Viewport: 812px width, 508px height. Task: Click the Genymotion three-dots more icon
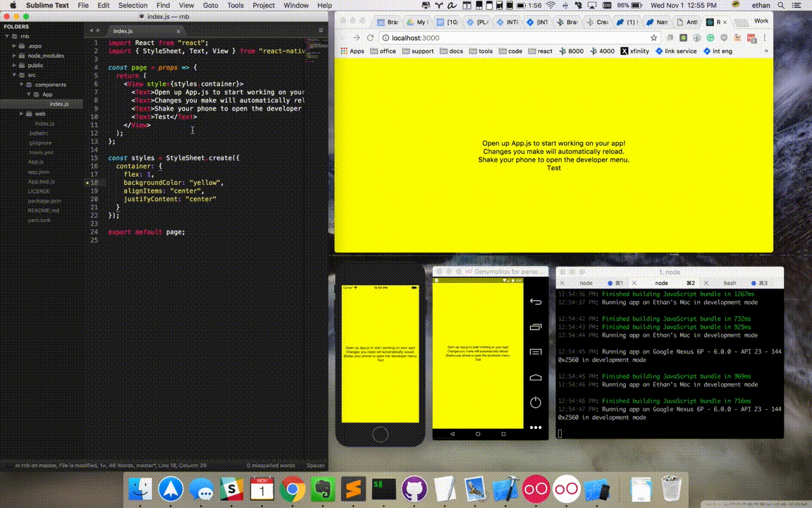[x=536, y=428]
